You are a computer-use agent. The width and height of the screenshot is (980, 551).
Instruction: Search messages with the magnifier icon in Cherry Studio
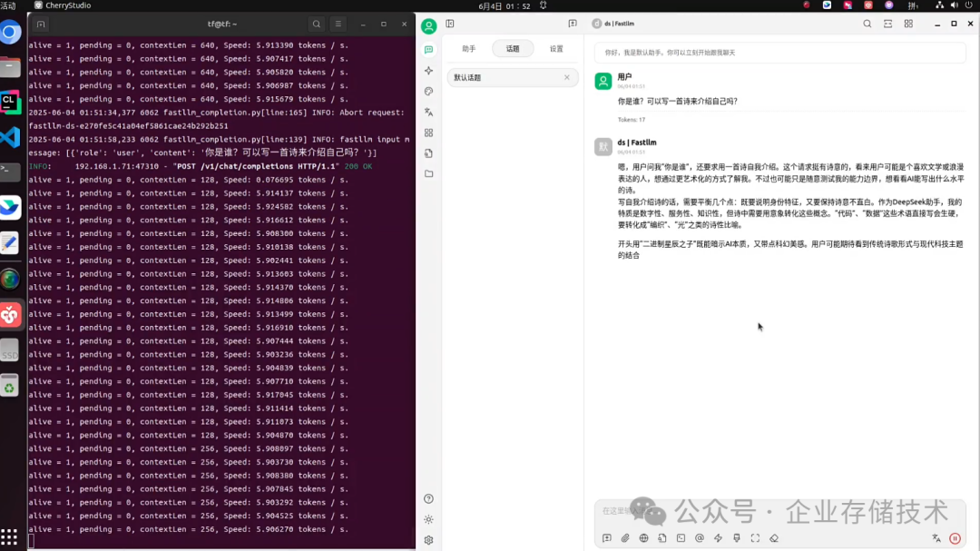[x=867, y=24]
